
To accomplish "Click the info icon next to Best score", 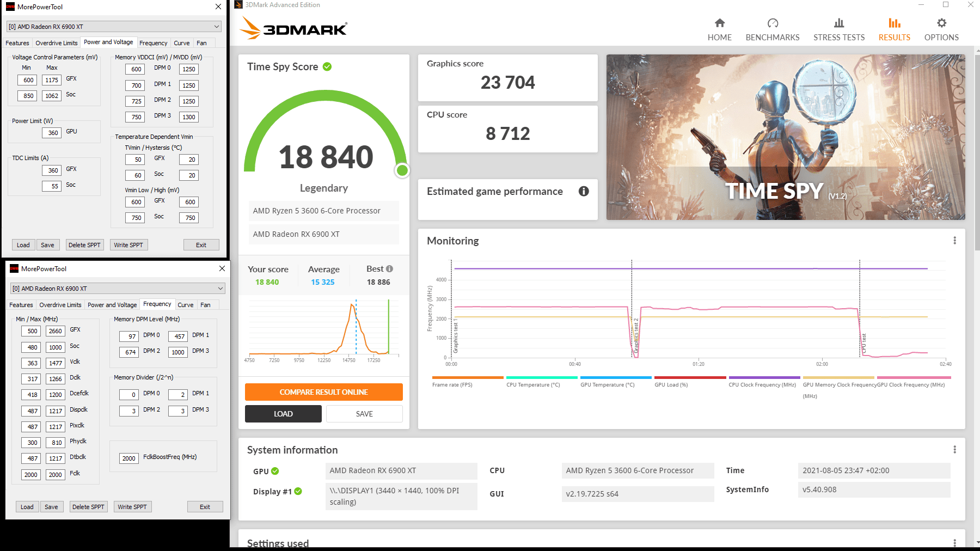I will [389, 269].
